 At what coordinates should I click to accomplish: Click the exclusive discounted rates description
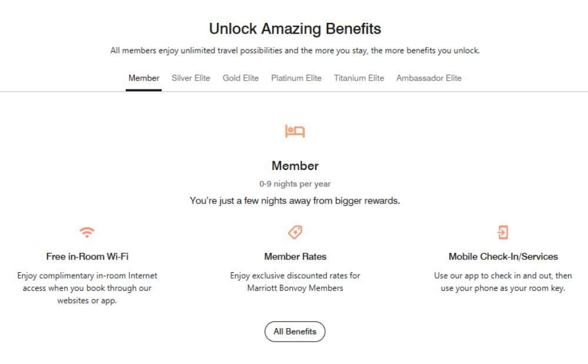point(295,282)
